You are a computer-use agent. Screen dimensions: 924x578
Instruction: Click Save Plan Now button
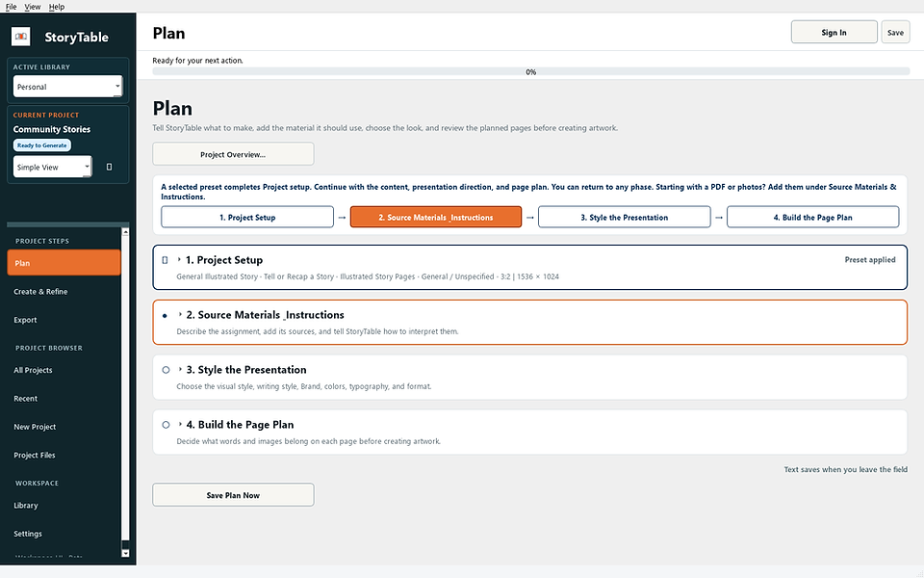pyautogui.click(x=233, y=495)
